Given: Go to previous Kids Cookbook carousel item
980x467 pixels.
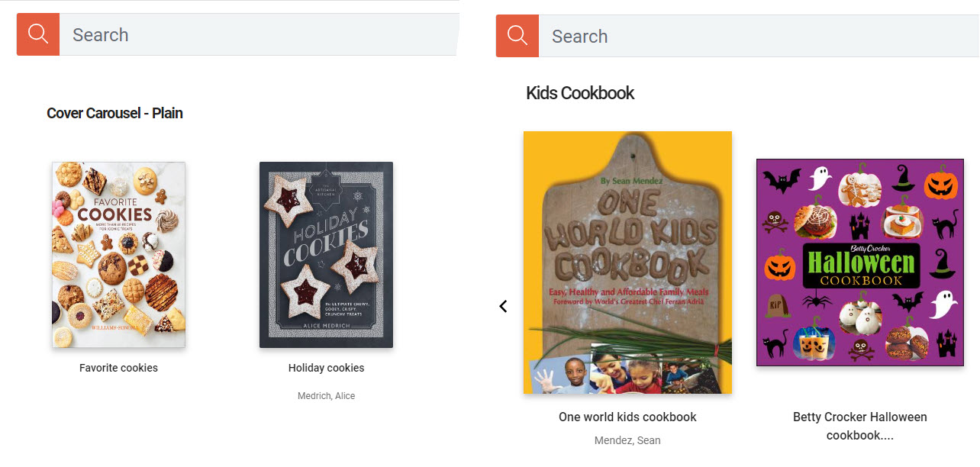Looking at the screenshot, I should [x=503, y=306].
